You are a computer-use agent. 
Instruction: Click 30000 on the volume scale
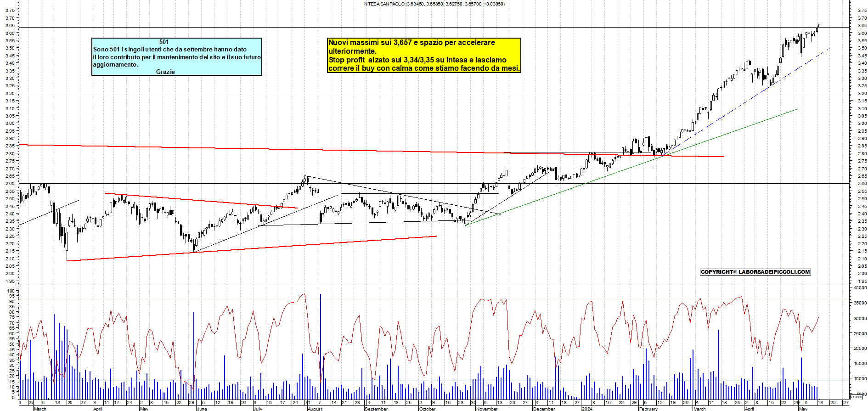tap(860, 318)
